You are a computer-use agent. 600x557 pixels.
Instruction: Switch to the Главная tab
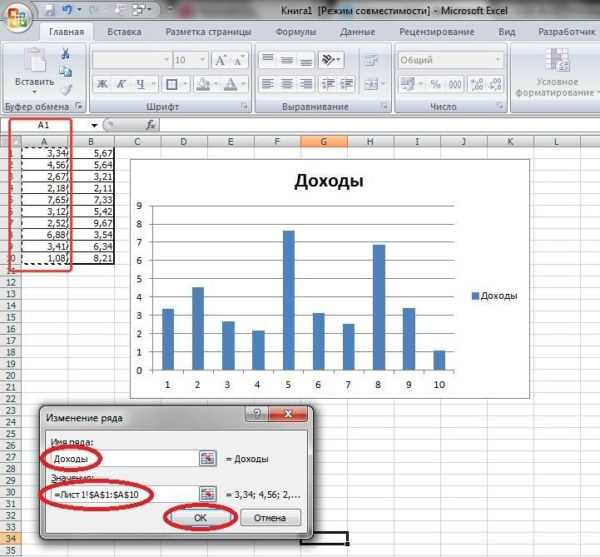pos(67,32)
